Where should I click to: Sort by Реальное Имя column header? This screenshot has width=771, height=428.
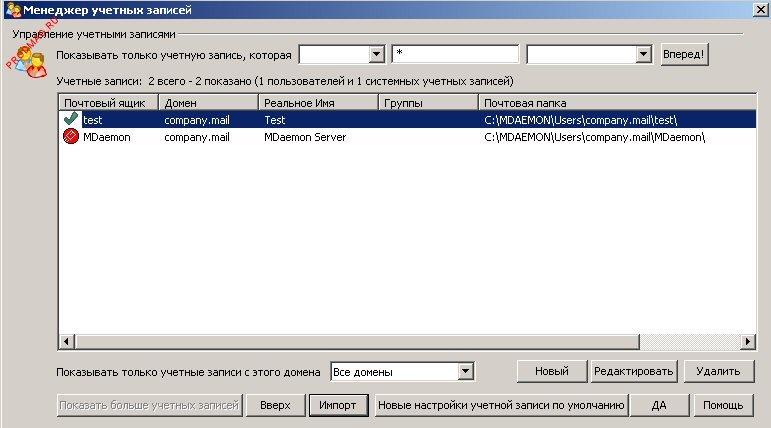coord(317,103)
